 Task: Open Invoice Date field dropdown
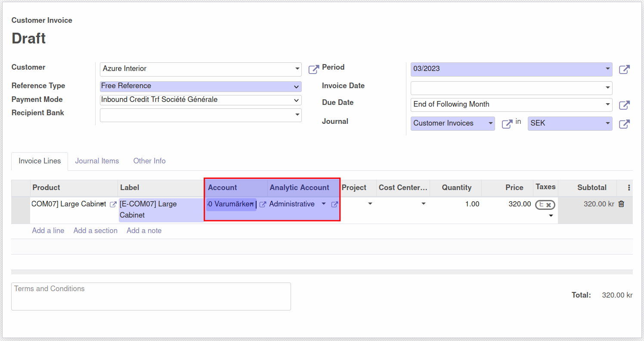(607, 88)
